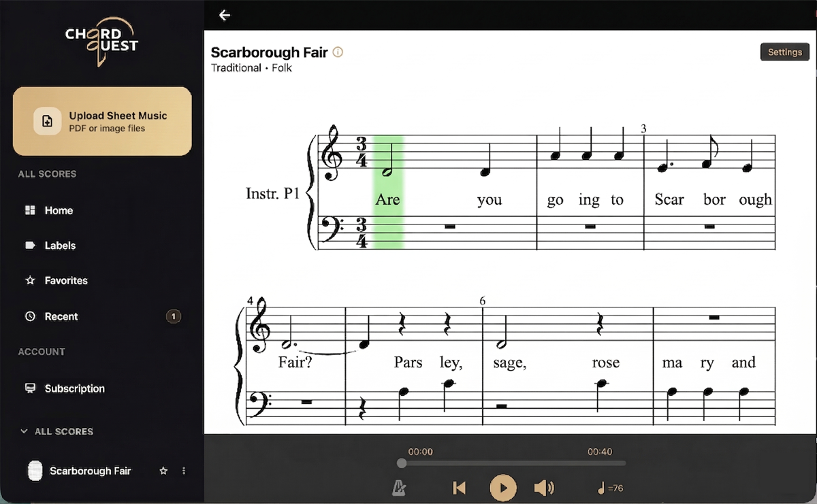Open the three-dot menu for Scarborough Fair
Viewport: 817px width, 504px height.
pos(182,471)
